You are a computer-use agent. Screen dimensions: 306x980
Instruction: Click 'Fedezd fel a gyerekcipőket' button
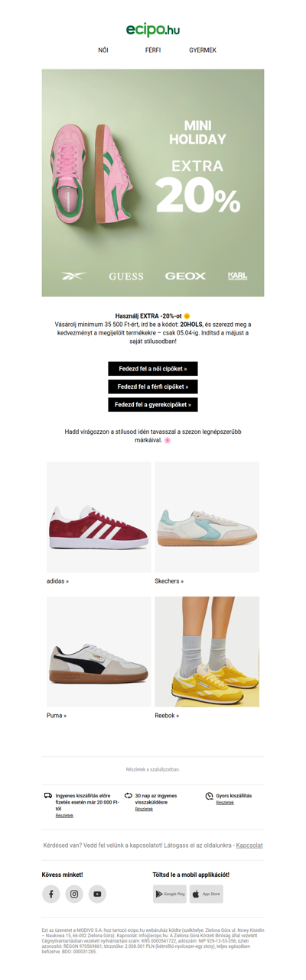tap(153, 404)
